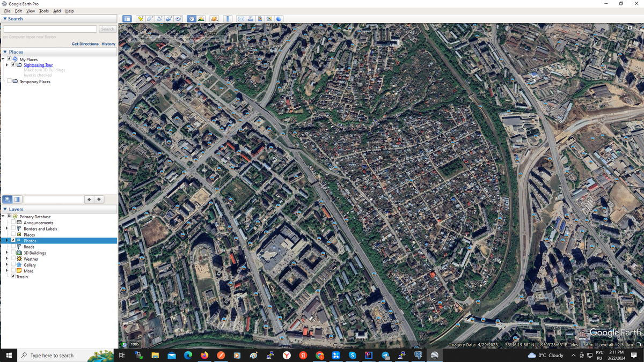Viewport: 644px width, 362px height.
Task: Click the search text input field
Action: coord(50,29)
